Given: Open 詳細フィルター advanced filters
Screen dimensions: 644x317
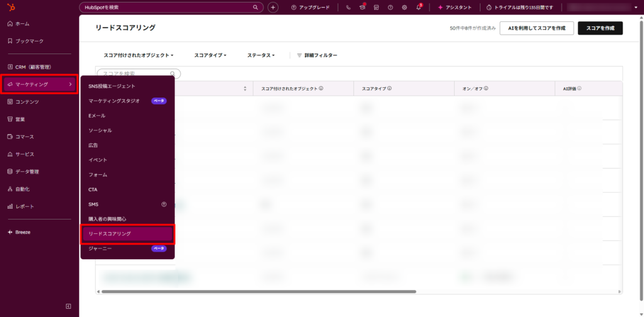Looking at the screenshot, I should tap(317, 55).
